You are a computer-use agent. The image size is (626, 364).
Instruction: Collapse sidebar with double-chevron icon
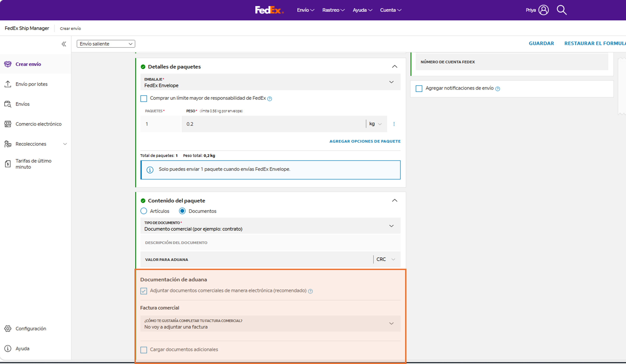tap(64, 44)
